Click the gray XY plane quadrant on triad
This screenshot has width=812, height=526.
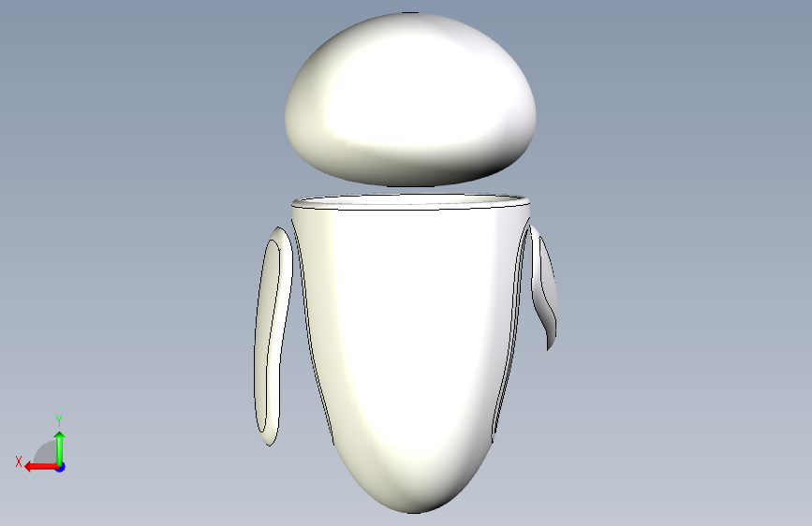(46, 452)
